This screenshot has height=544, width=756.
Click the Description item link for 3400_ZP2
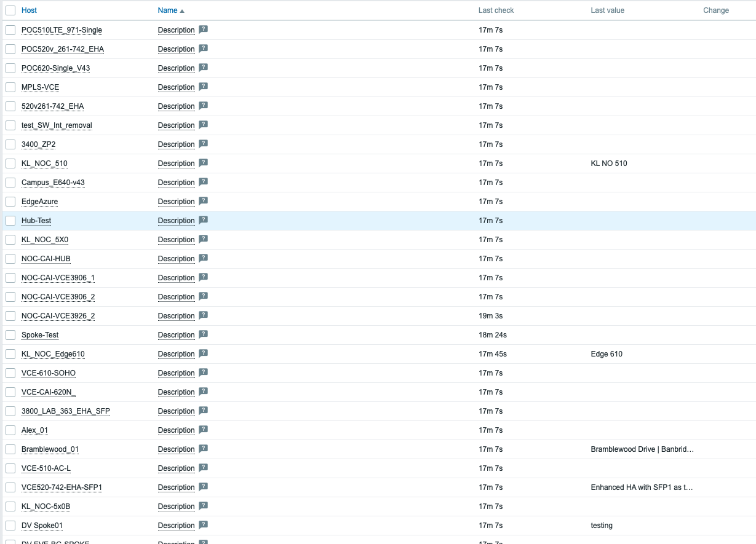pos(176,144)
